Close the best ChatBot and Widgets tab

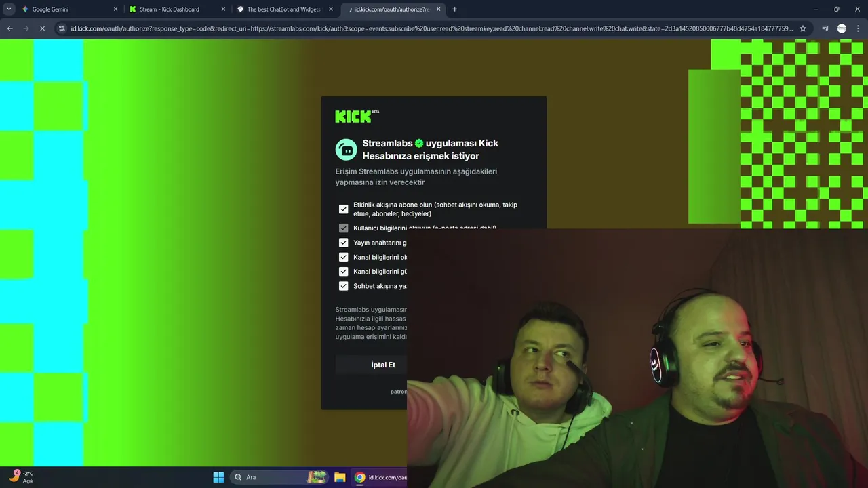click(330, 9)
